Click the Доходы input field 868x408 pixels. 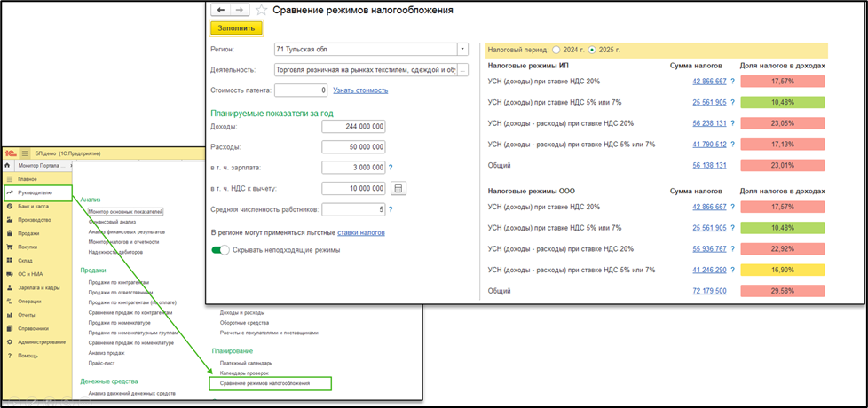tap(352, 127)
